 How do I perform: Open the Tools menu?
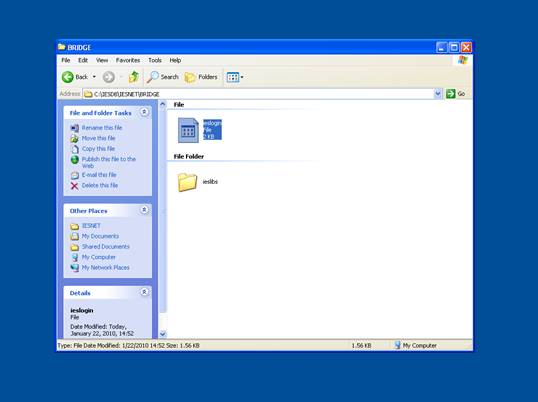point(155,60)
